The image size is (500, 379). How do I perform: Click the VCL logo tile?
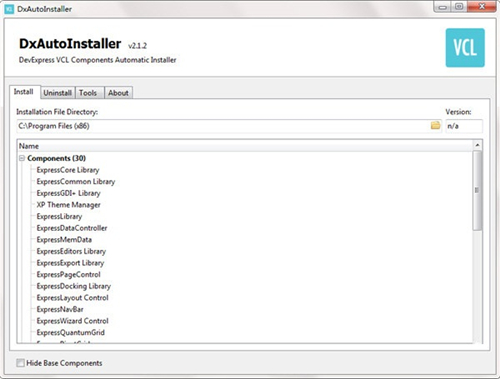tap(465, 48)
